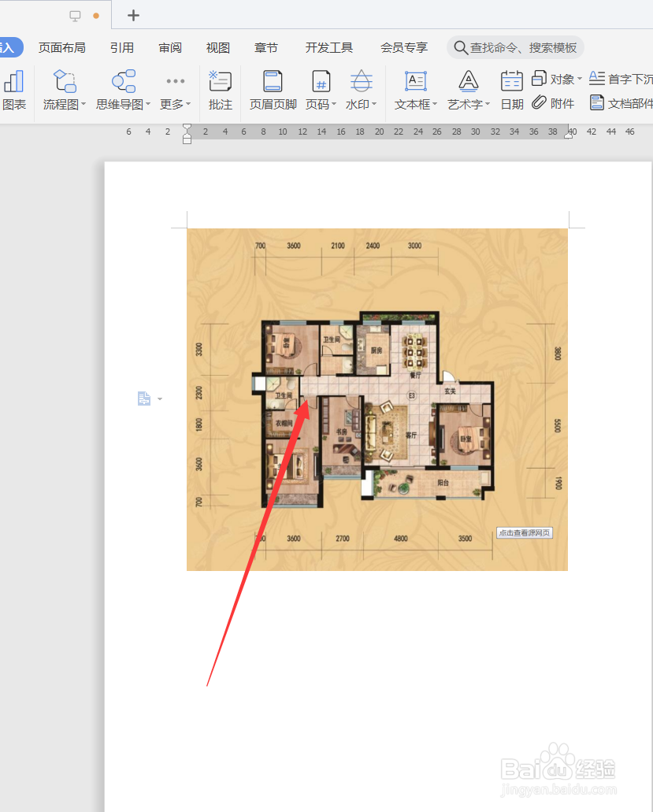Screen dimensions: 653x812
Task: Switch to the View (视图) tab
Action: coord(217,47)
